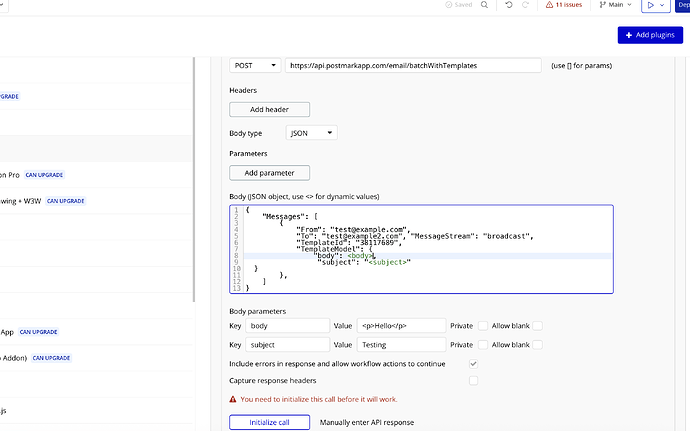
Task: Click CAN UPGRADE badge beside 'App'
Action: click(x=38, y=332)
